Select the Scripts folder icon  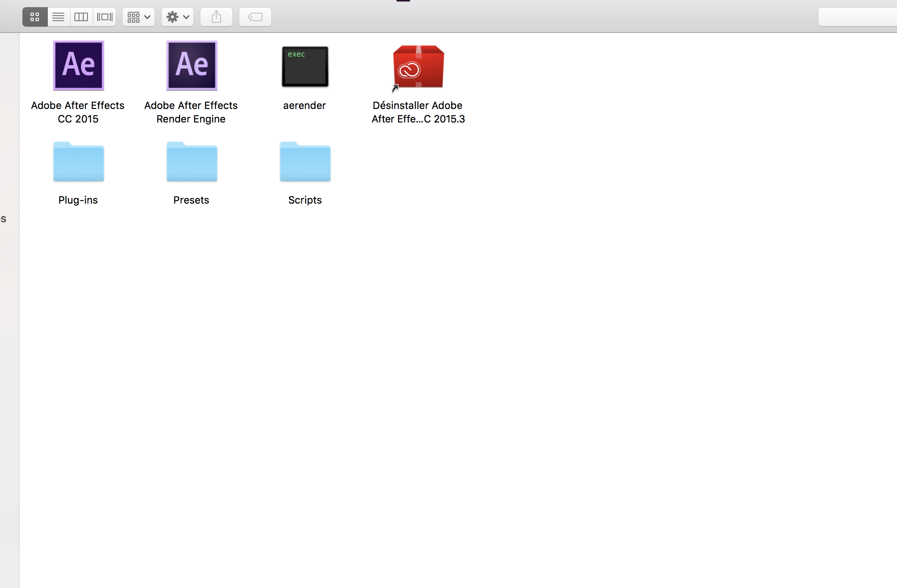pos(305,162)
